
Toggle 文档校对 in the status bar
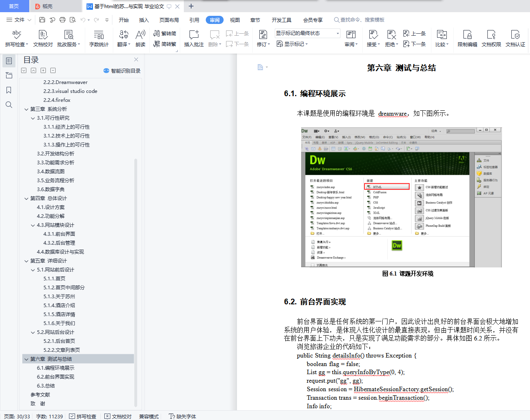tap(118, 416)
